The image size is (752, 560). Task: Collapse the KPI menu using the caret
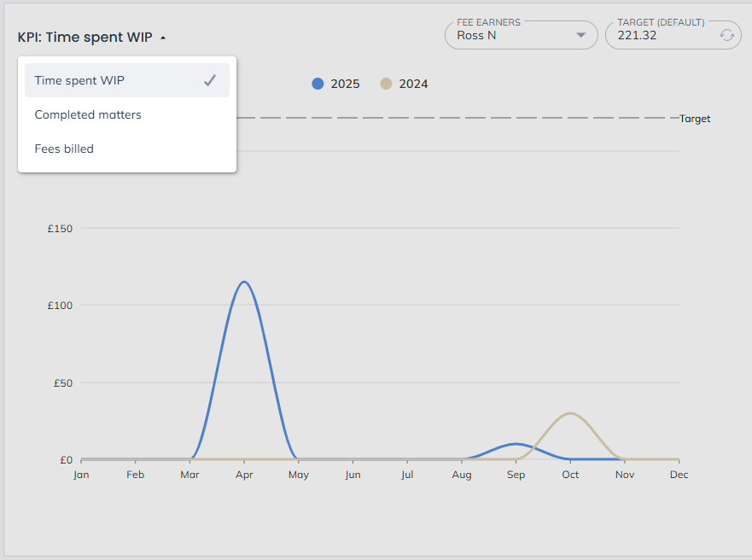(163, 38)
